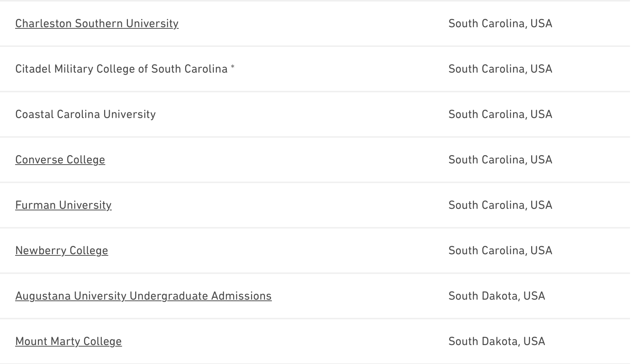This screenshot has width=633, height=364.
Task: Click "South Dakota" in the Augustana University row
Action: [483, 296]
